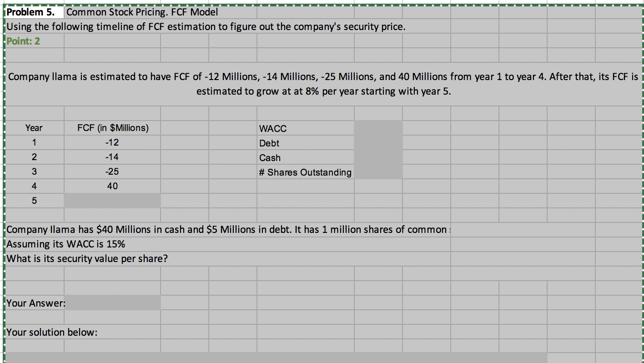Click the Year column header cell

[34, 128]
